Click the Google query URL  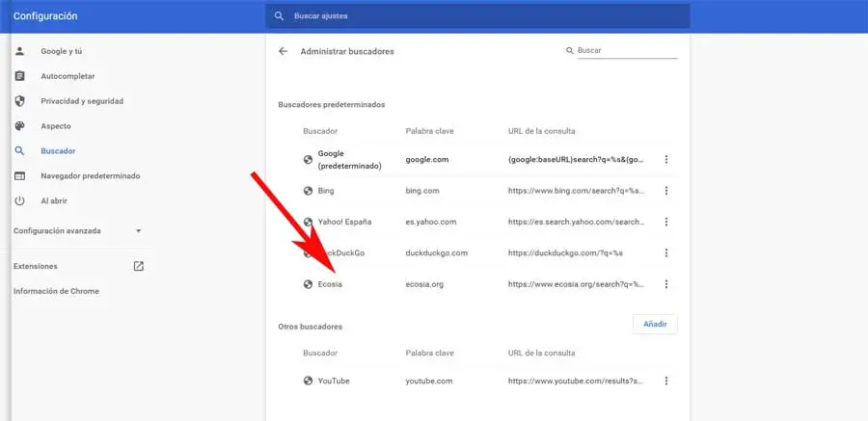coord(577,159)
